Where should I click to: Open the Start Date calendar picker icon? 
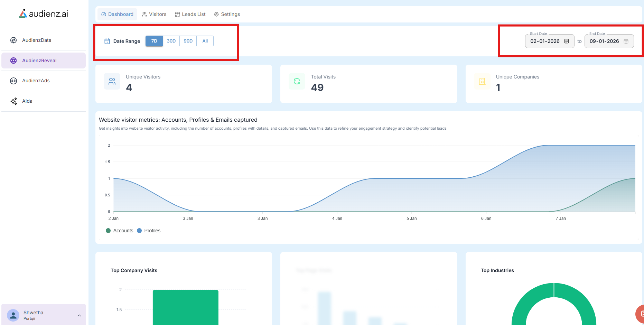click(567, 41)
